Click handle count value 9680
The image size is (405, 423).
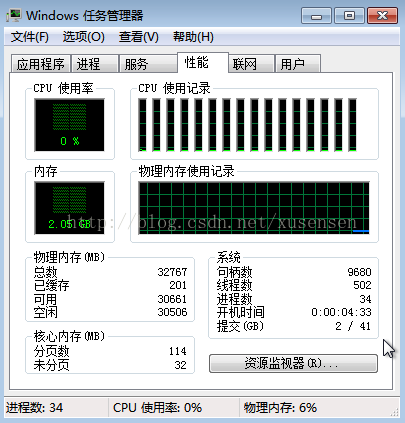(x=359, y=272)
